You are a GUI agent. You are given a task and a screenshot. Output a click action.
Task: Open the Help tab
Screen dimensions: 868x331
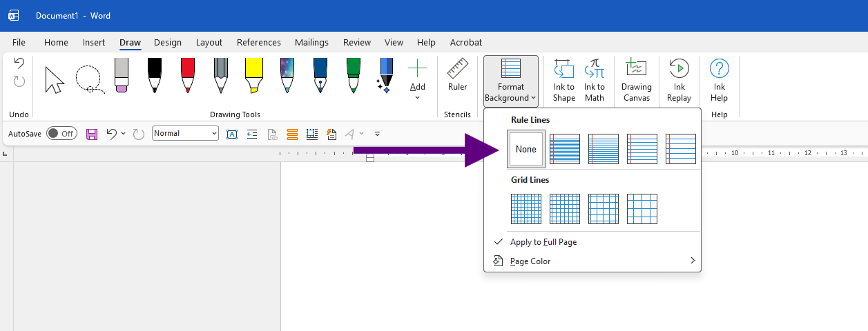426,42
